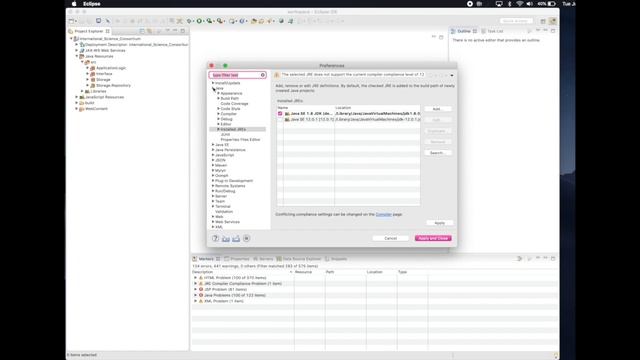The height and width of the screenshot is (360, 640).
Task: Select the Validation preference item
Action: pos(224,211)
